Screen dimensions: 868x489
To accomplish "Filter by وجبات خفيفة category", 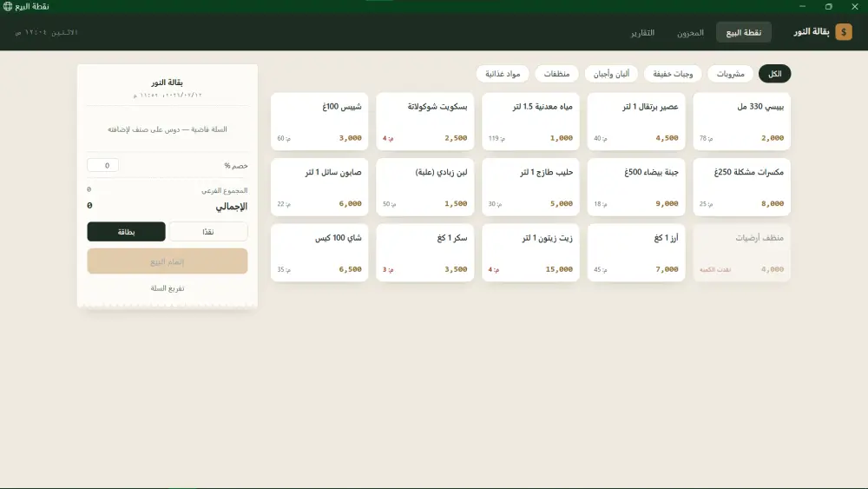I will point(673,74).
